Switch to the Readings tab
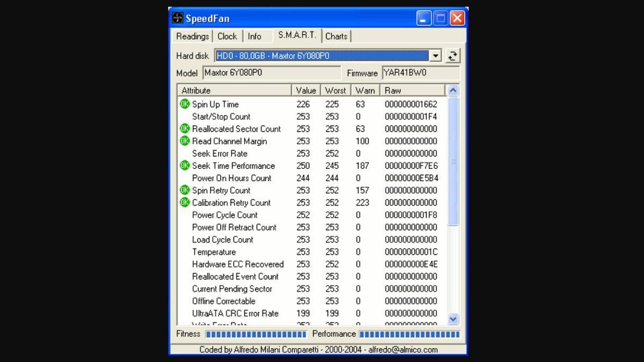This screenshot has width=644, height=362. [192, 36]
